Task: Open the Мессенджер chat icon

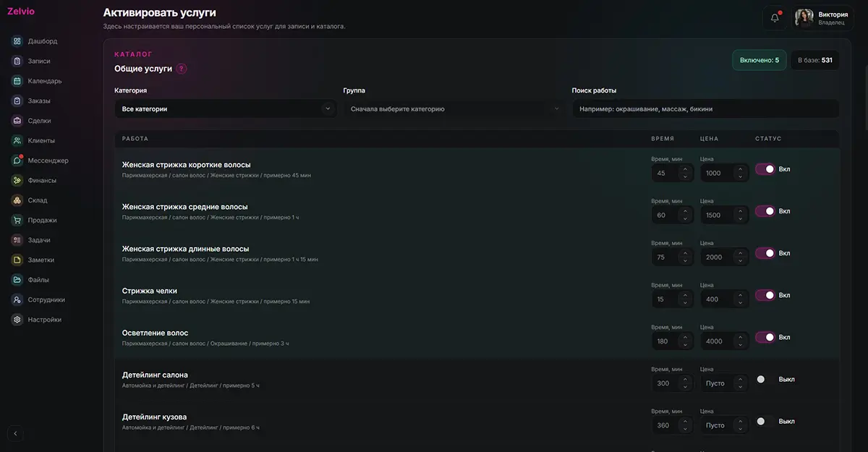Action: point(17,161)
